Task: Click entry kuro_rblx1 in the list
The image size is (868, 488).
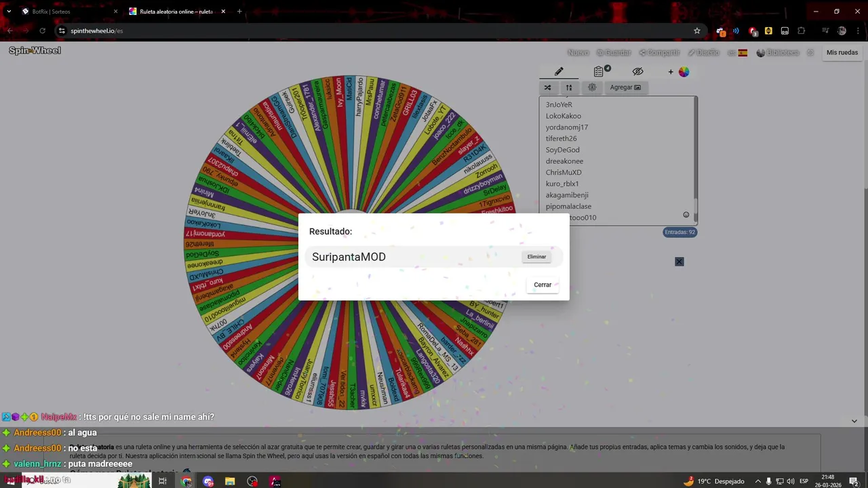Action: point(562,184)
